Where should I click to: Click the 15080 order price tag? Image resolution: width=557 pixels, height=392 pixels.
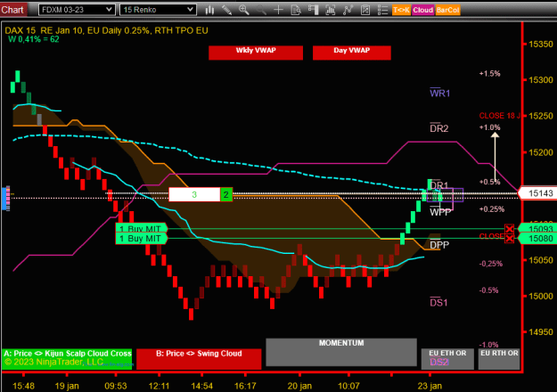(x=538, y=239)
